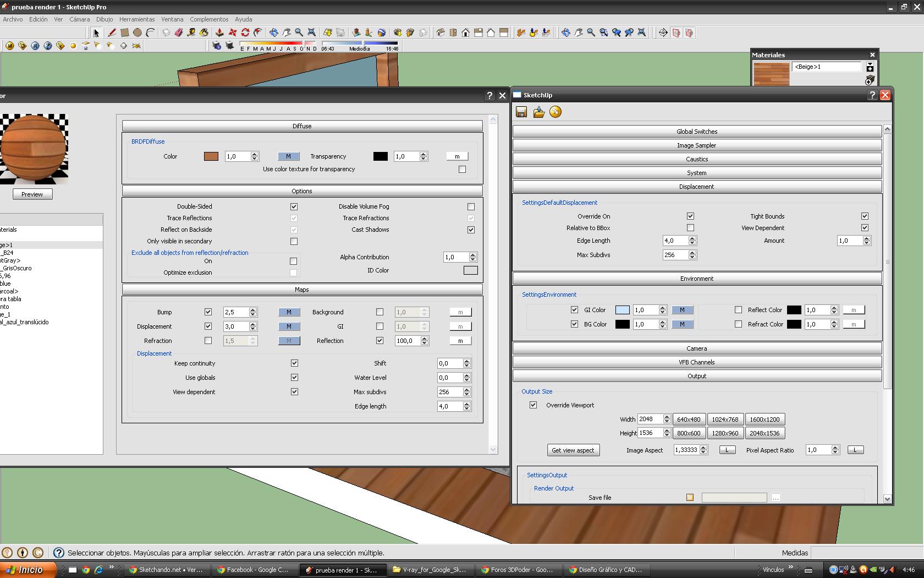
Task: Open V-Ray material editor M icon
Action: click(9, 46)
